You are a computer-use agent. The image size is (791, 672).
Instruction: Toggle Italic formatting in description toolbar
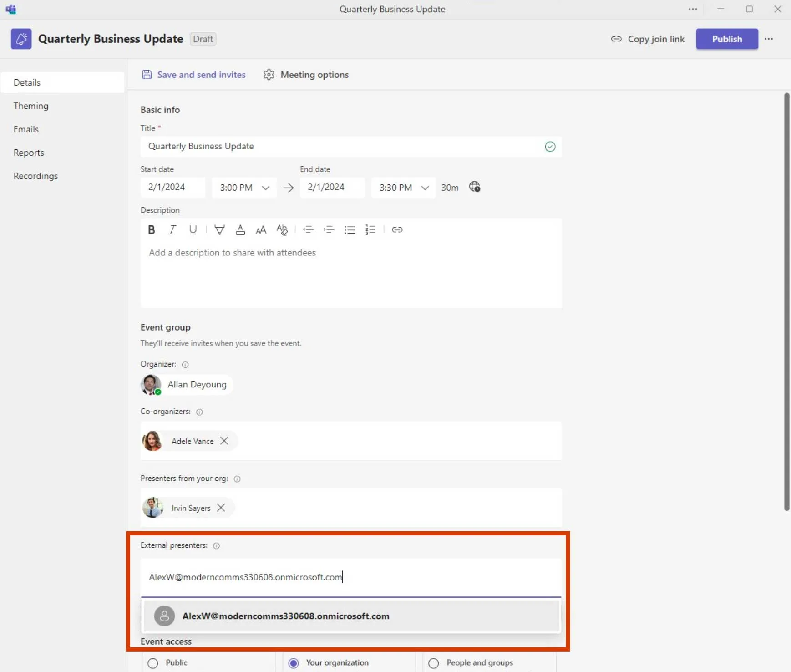click(x=172, y=230)
